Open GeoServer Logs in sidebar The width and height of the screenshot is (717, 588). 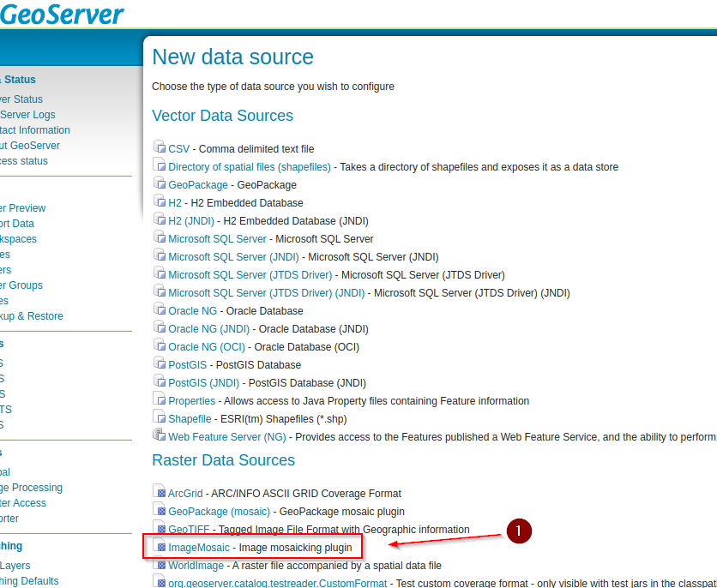[x=27, y=115]
